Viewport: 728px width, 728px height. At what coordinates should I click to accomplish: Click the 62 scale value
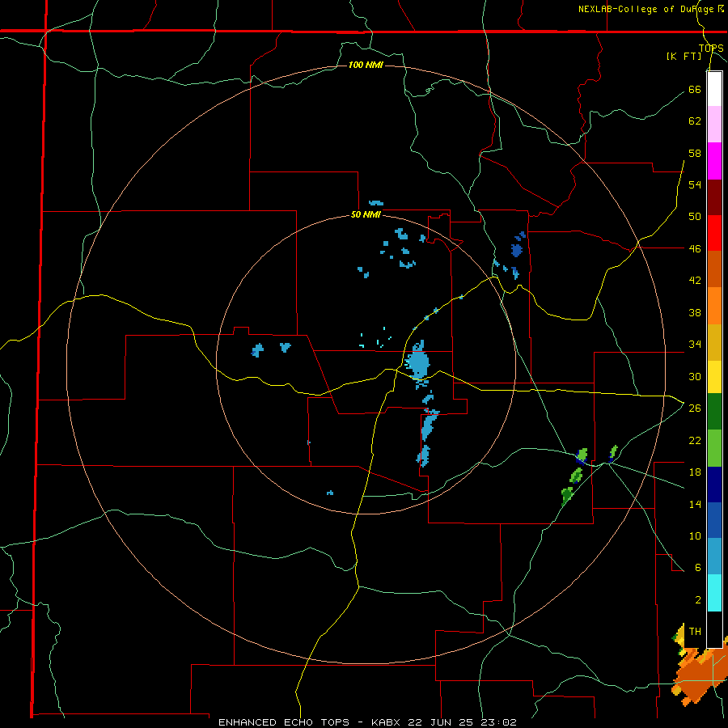coord(695,121)
